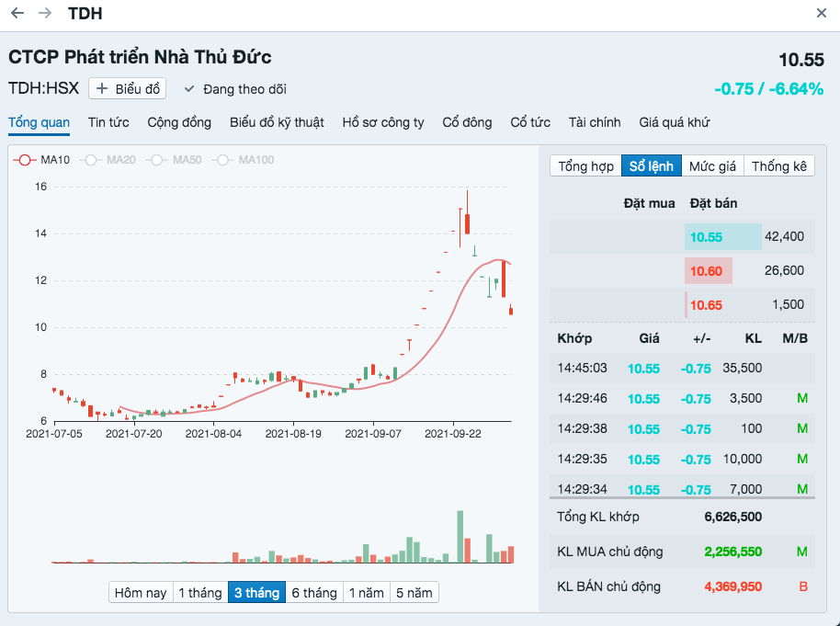Click the KL MUA chủ động value 2,256,550
Screen dimensions: 840x626
click(x=732, y=552)
